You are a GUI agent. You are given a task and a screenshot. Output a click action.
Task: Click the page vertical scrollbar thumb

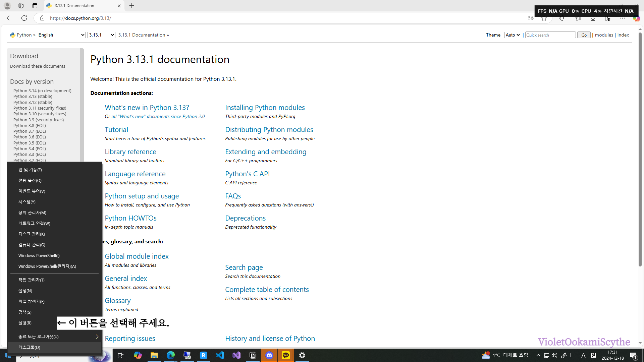[x=640, y=149]
